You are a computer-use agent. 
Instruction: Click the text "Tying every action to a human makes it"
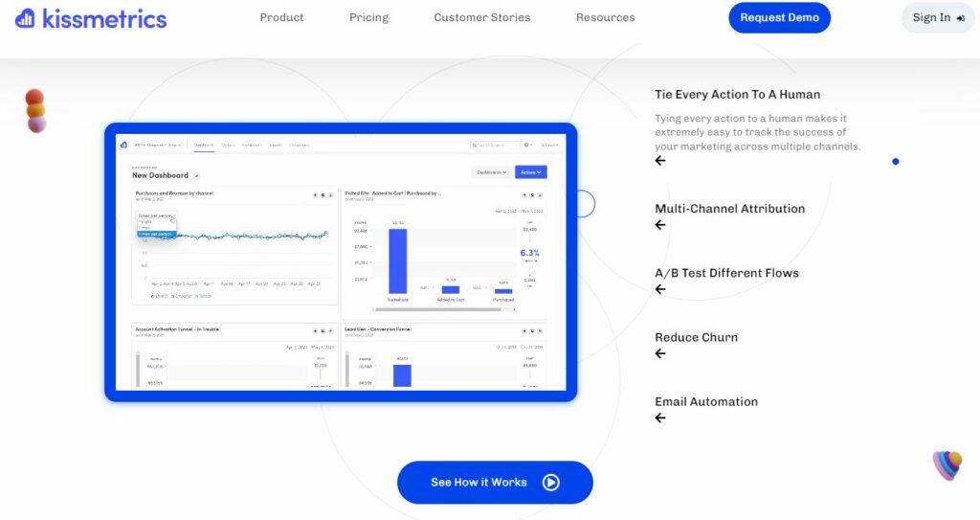click(x=750, y=118)
